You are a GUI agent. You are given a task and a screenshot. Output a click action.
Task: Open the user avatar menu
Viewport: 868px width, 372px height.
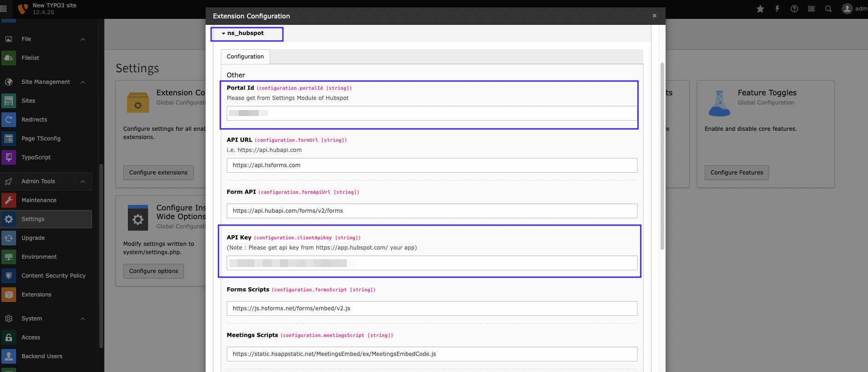coord(847,9)
